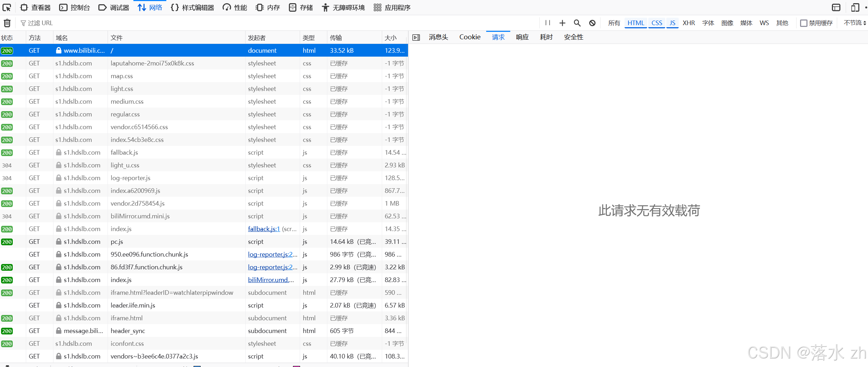Open the 调试器 debugger tab
The height and width of the screenshot is (367, 868).
[x=114, y=7]
